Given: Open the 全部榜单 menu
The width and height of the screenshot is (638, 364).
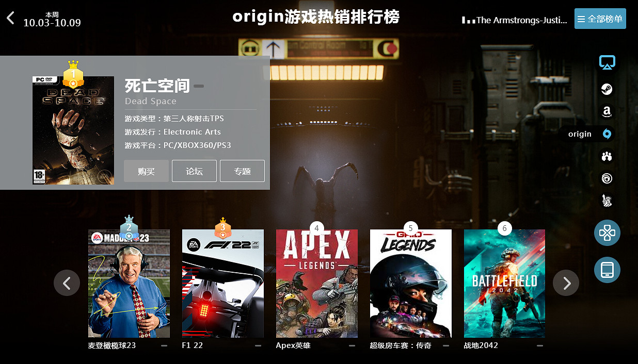Looking at the screenshot, I should click(x=600, y=18).
